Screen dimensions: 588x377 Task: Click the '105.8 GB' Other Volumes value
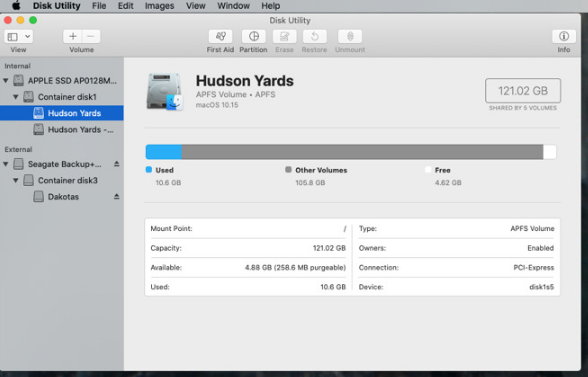[x=310, y=183]
